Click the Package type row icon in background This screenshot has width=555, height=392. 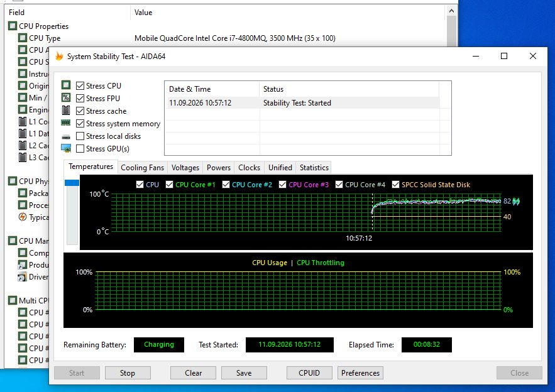tap(23, 193)
